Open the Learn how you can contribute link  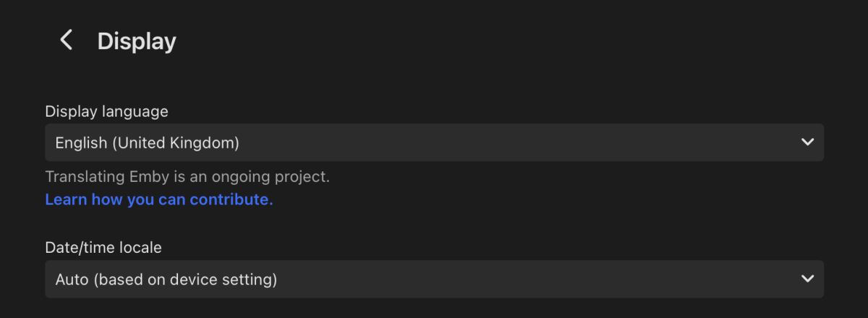[x=159, y=199]
